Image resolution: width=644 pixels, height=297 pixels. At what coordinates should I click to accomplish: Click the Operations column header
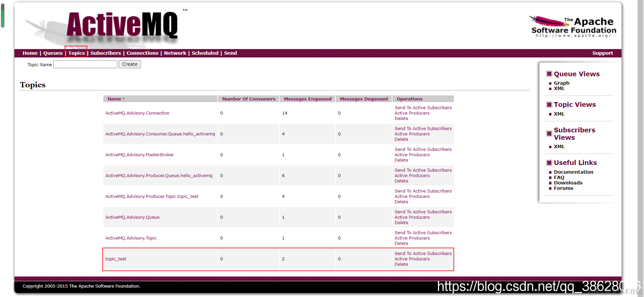click(x=410, y=99)
